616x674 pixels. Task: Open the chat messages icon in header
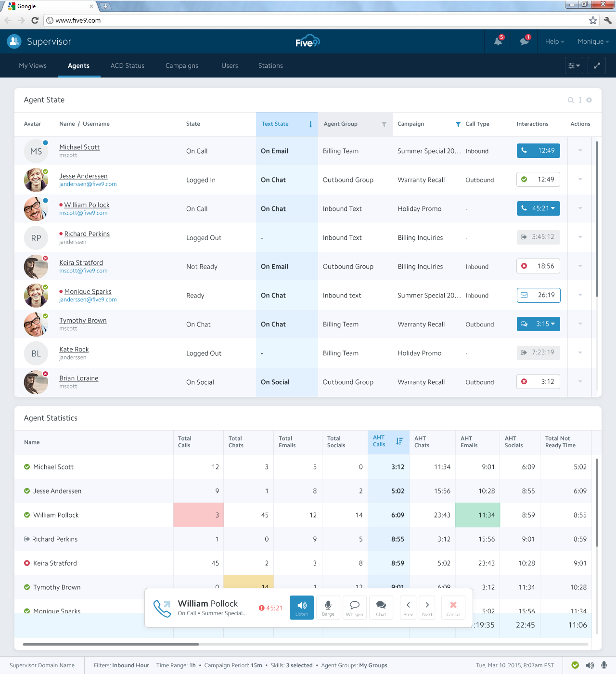[x=525, y=41]
